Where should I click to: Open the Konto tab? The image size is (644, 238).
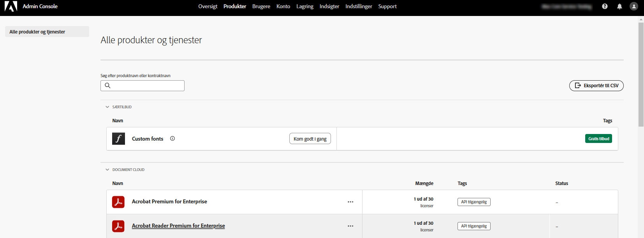click(283, 6)
